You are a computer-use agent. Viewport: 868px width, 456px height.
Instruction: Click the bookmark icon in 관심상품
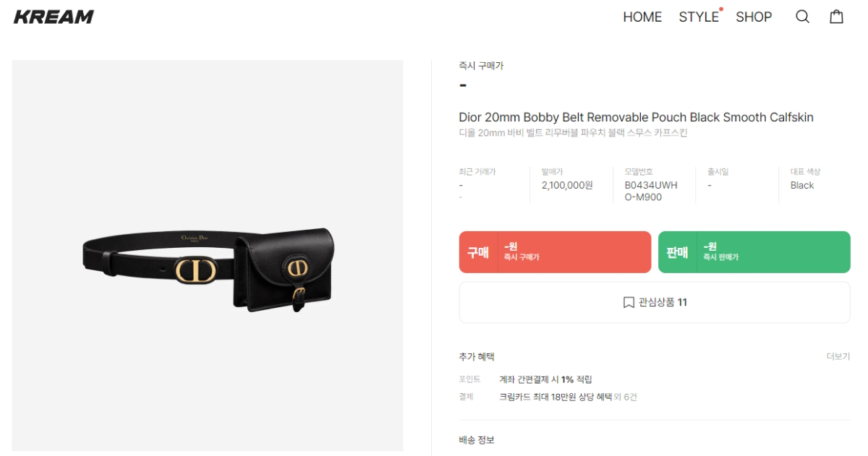tap(629, 302)
